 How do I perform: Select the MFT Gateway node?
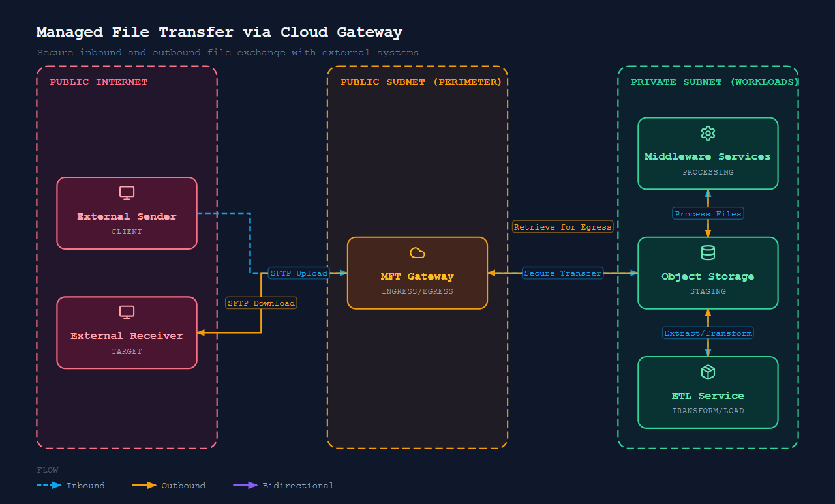click(417, 273)
